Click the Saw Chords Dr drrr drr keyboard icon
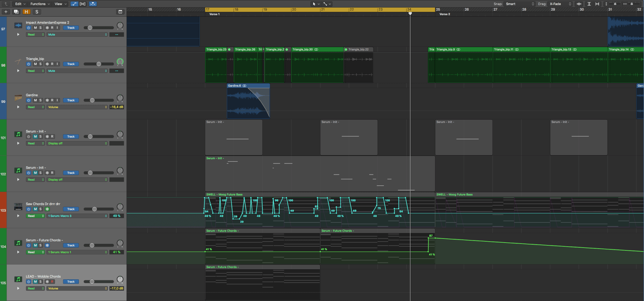This screenshot has width=644, height=301. (18, 206)
